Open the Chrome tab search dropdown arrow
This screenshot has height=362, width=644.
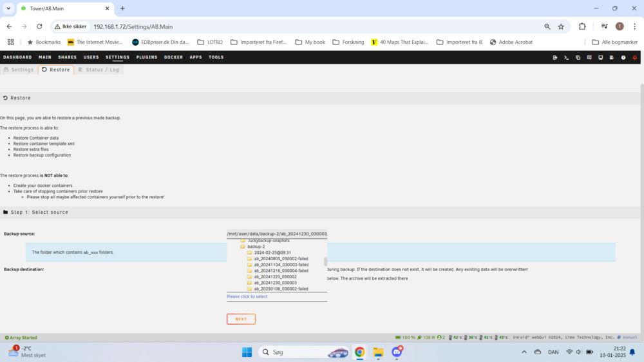[x=8, y=8]
